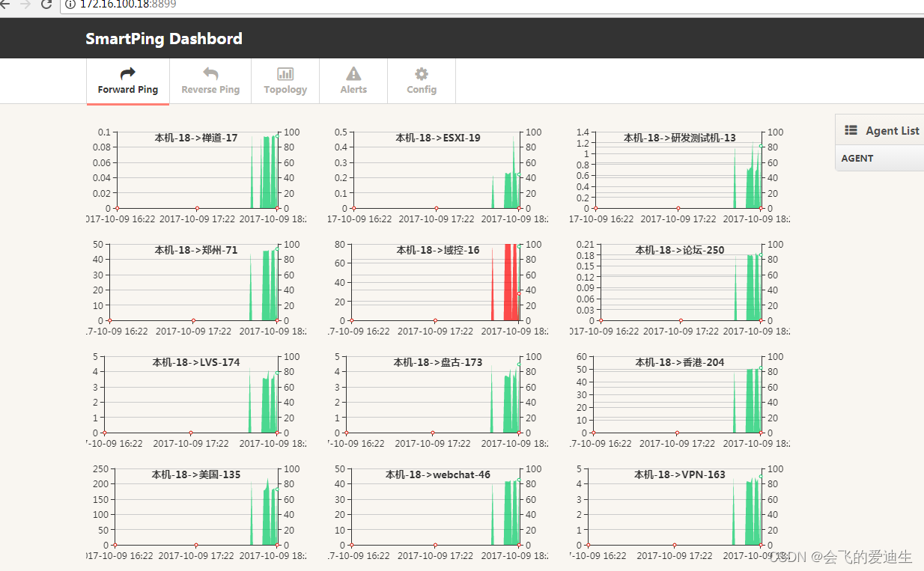
Task: Open the Agent List panel header
Action: tap(880, 129)
